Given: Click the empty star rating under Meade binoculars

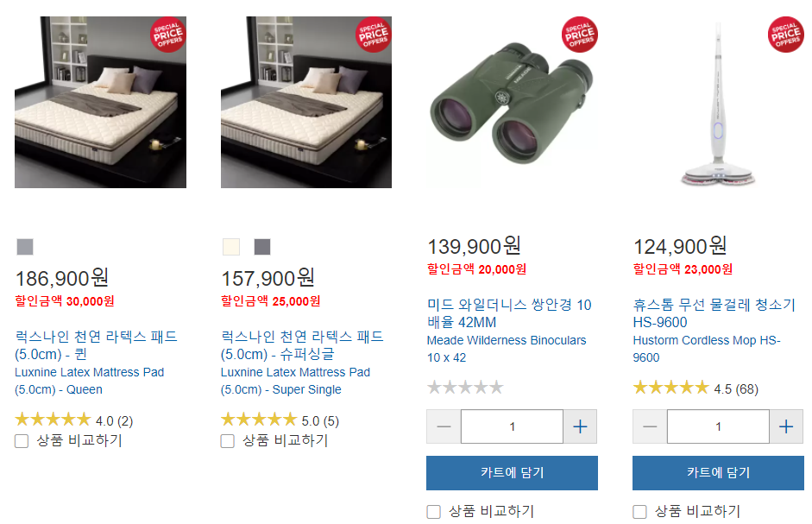Looking at the screenshot, I should [x=466, y=387].
